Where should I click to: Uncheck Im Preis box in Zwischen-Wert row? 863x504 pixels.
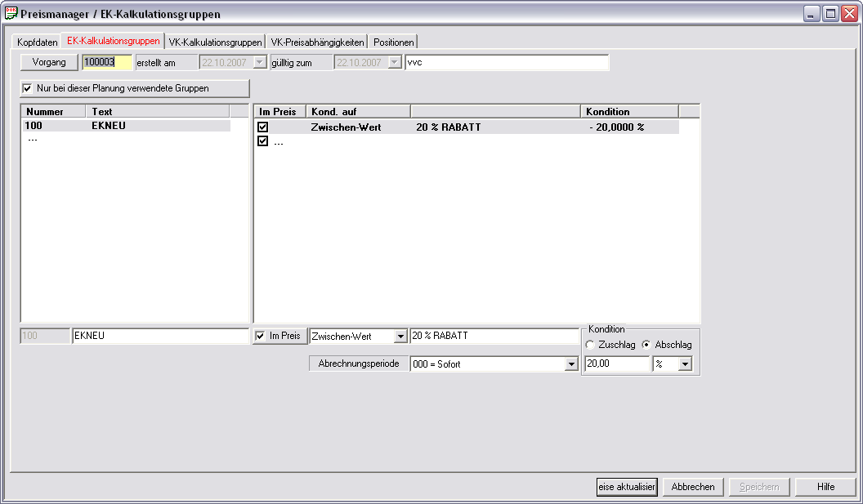(x=263, y=127)
